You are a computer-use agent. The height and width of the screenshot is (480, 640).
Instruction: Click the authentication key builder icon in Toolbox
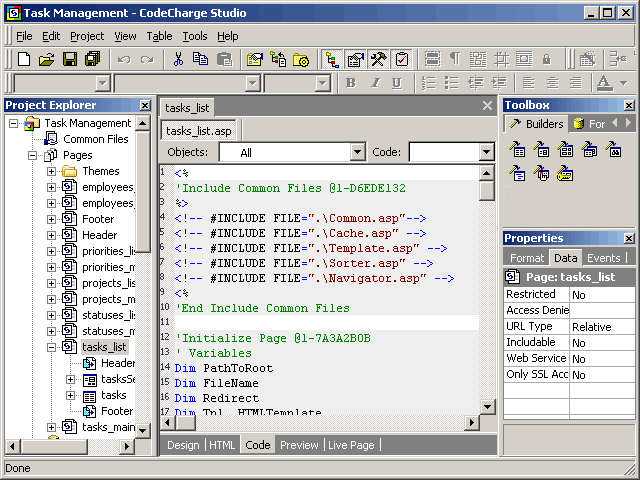point(565,173)
